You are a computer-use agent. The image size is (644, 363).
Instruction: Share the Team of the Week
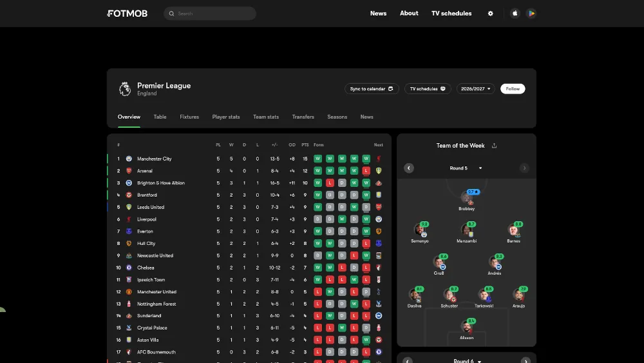click(x=494, y=146)
